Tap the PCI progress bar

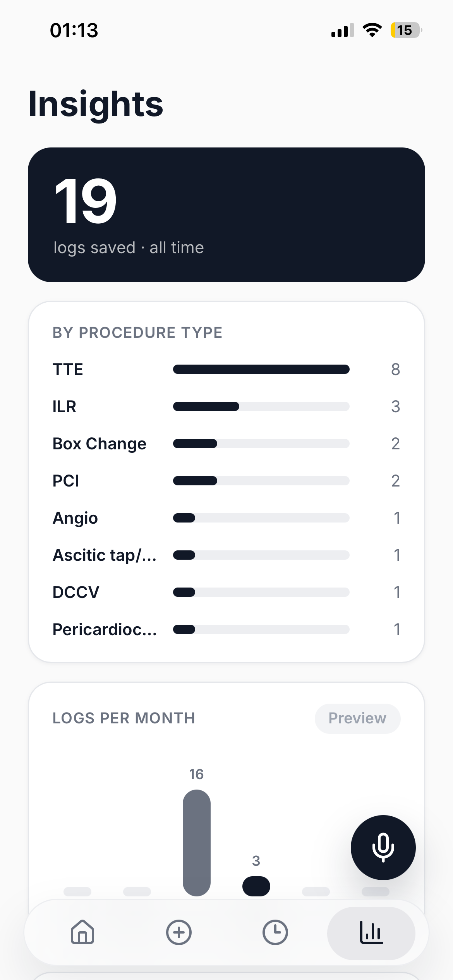tap(261, 481)
